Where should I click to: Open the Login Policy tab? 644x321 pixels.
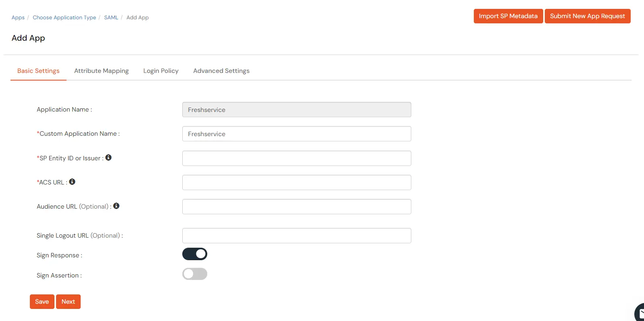(x=161, y=71)
